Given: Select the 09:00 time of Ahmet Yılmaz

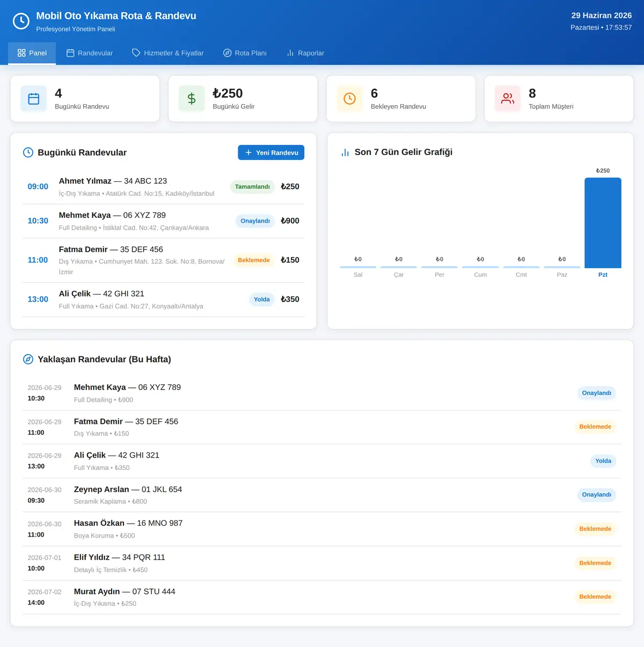Looking at the screenshot, I should click(38, 187).
